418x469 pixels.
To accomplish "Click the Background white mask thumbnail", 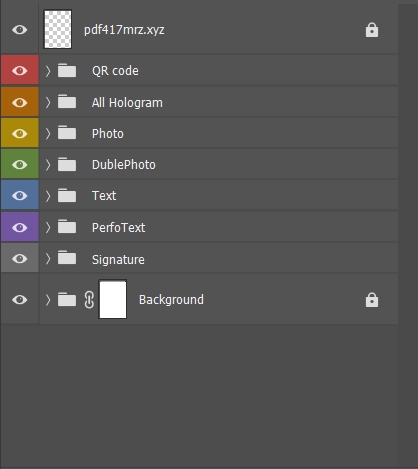I will point(113,299).
